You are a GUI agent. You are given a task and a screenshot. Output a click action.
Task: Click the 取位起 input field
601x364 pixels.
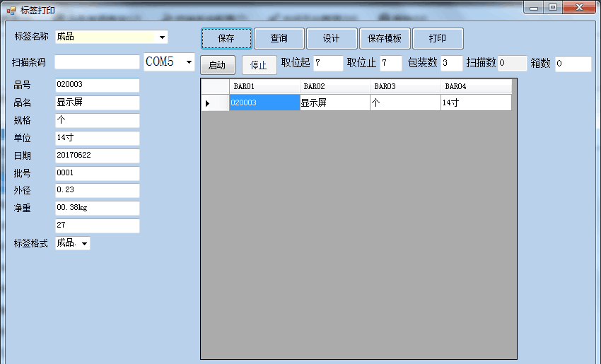pyautogui.click(x=327, y=64)
